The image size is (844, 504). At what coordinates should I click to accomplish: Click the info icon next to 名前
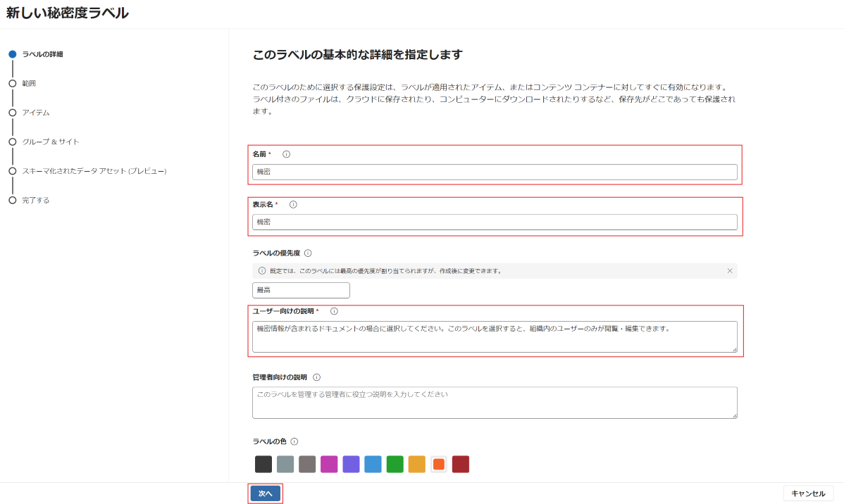click(x=286, y=154)
